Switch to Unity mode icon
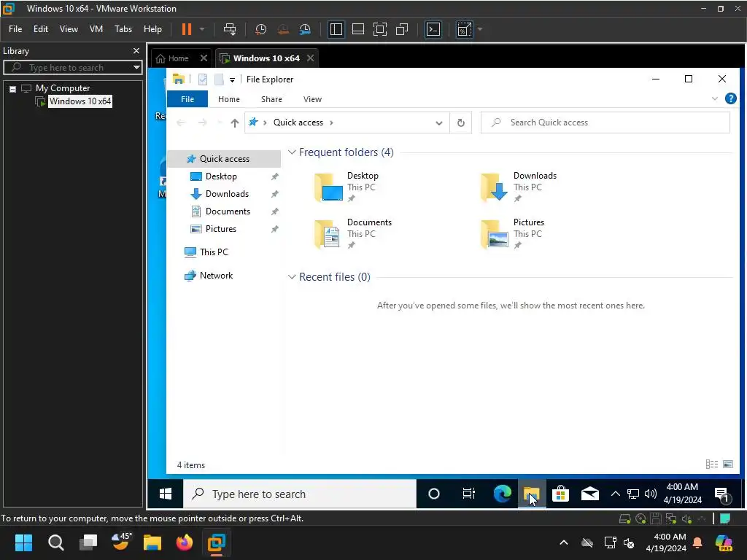Screen dimensions: 747x560 (402, 29)
